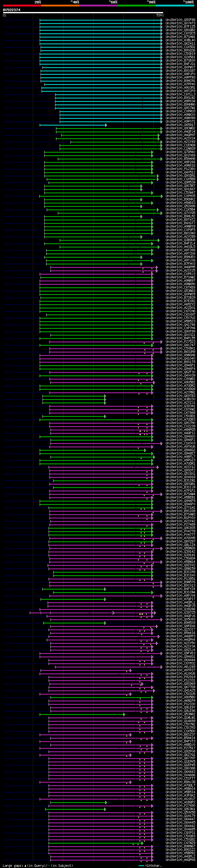Click the cyan alignment bar for UniRef100_Q9S7W1
The width and height of the screenshot is (197, 868).
coord(109,108)
